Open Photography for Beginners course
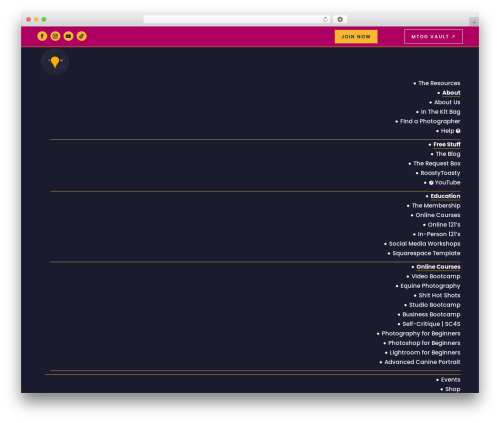The height and width of the screenshot is (423, 500). point(421,334)
